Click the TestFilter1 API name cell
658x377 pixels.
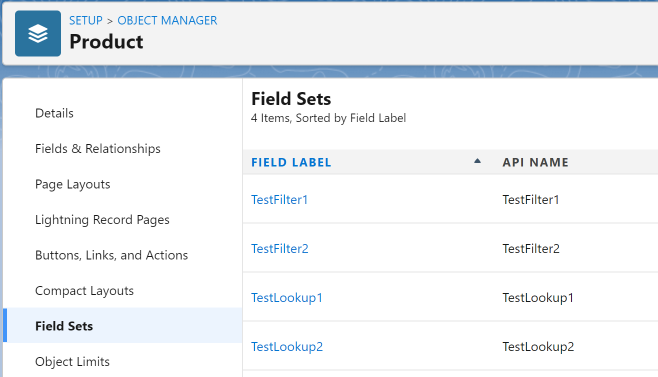[x=531, y=199]
